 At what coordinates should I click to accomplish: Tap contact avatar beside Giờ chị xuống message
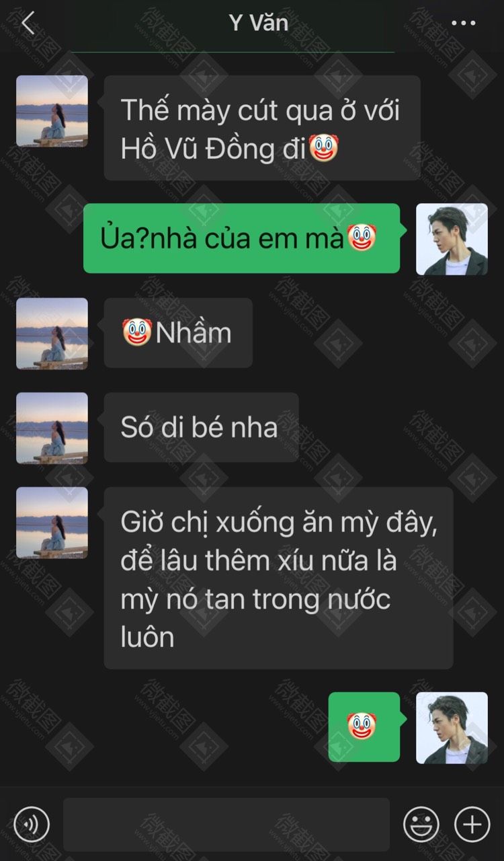click(52, 523)
